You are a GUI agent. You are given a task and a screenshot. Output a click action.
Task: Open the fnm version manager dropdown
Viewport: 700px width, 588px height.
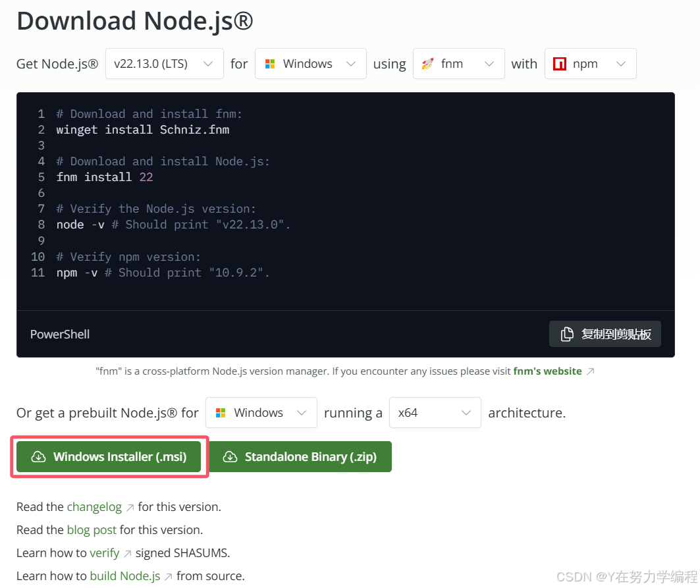tap(458, 64)
